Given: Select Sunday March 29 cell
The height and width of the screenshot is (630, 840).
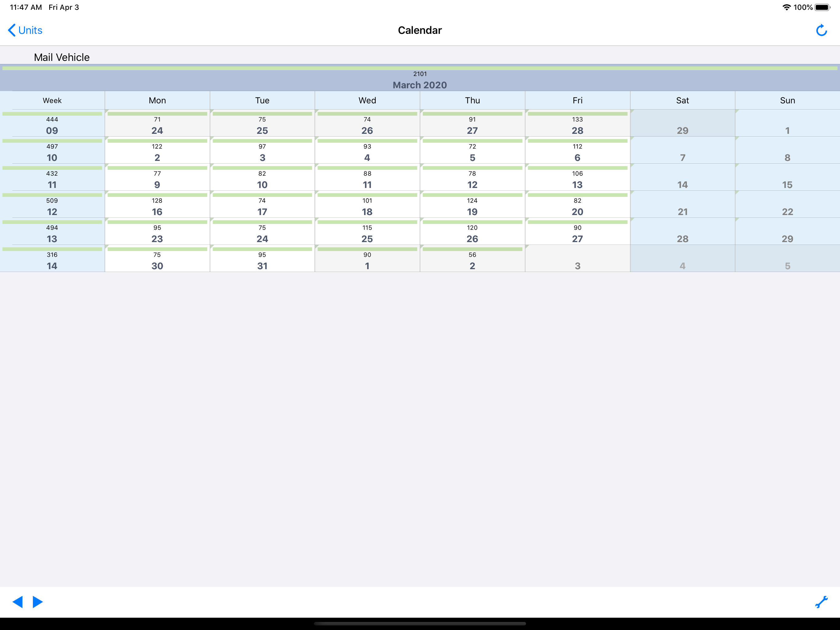Looking at the screenshot, I should click(x=788, y=231).
